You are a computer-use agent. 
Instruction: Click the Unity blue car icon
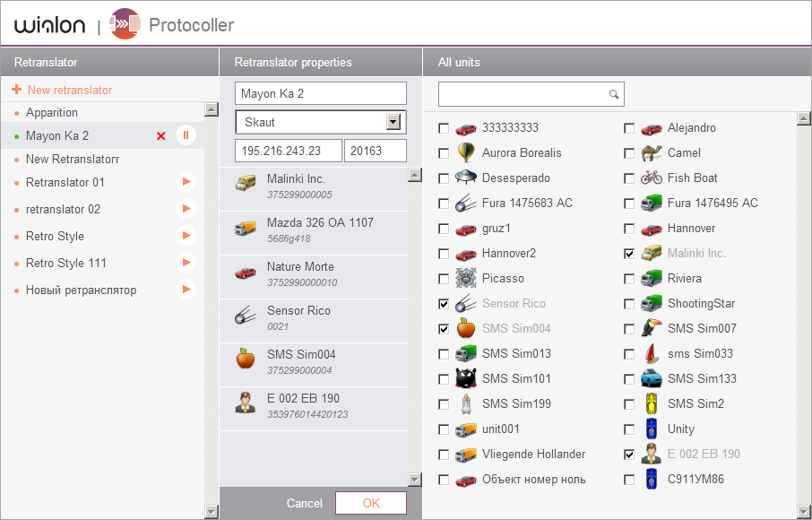pyautogui.click(x=652, y=429)
